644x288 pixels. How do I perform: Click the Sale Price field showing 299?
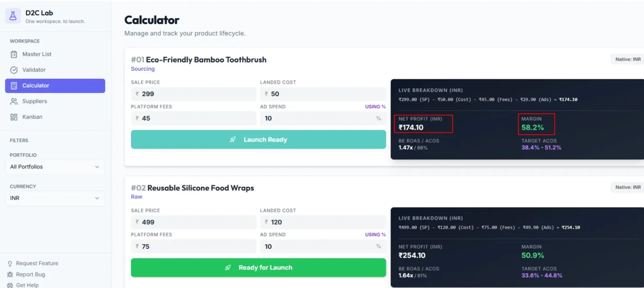point(193,94)
